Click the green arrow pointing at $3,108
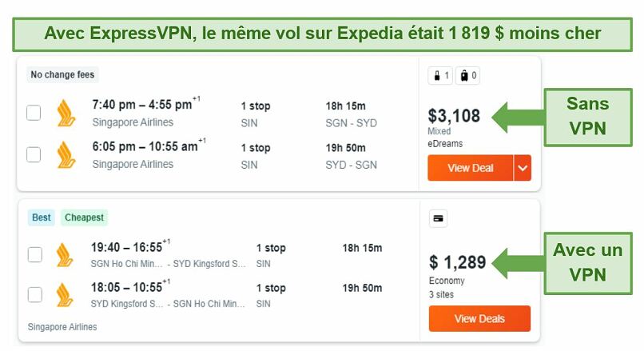 click(x=519, y=118)
